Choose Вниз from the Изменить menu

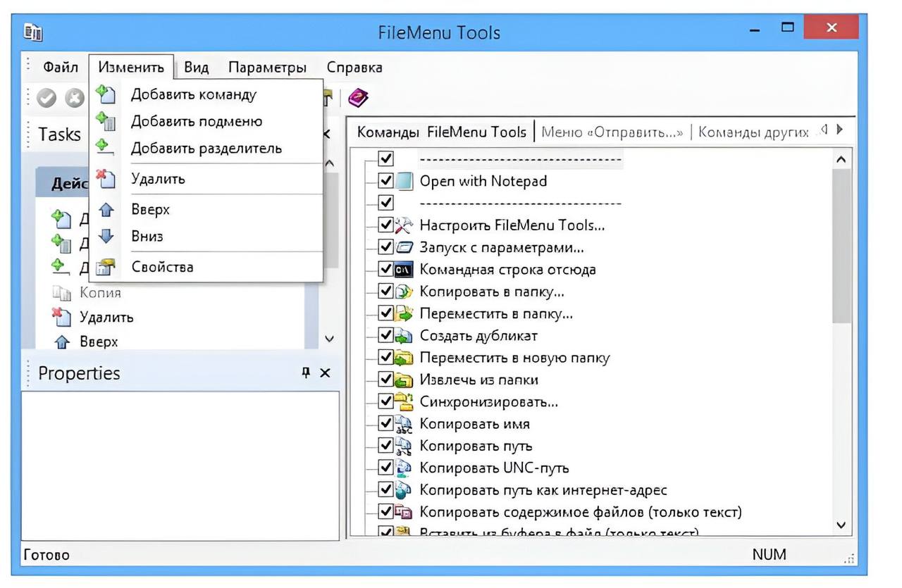(206, 237)
